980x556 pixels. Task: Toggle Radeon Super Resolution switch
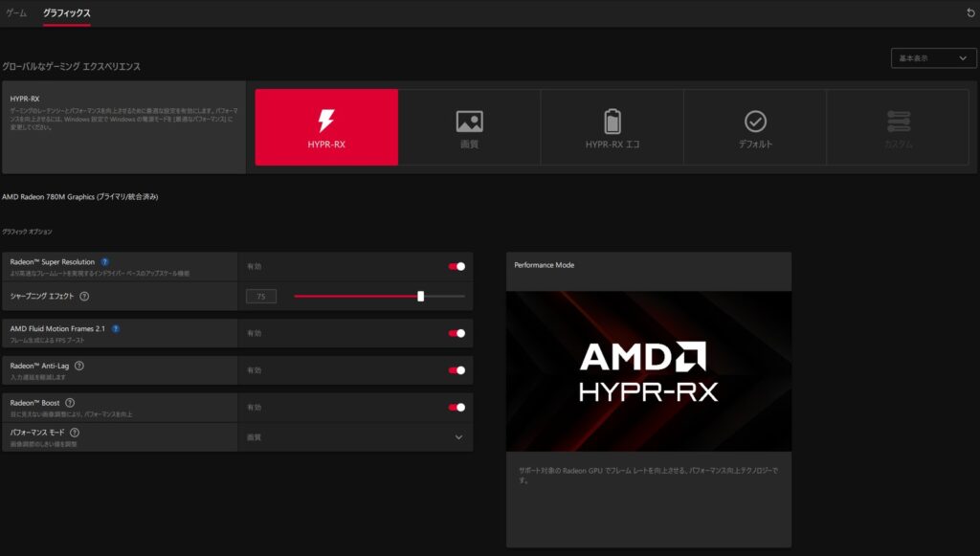point(457,267)
